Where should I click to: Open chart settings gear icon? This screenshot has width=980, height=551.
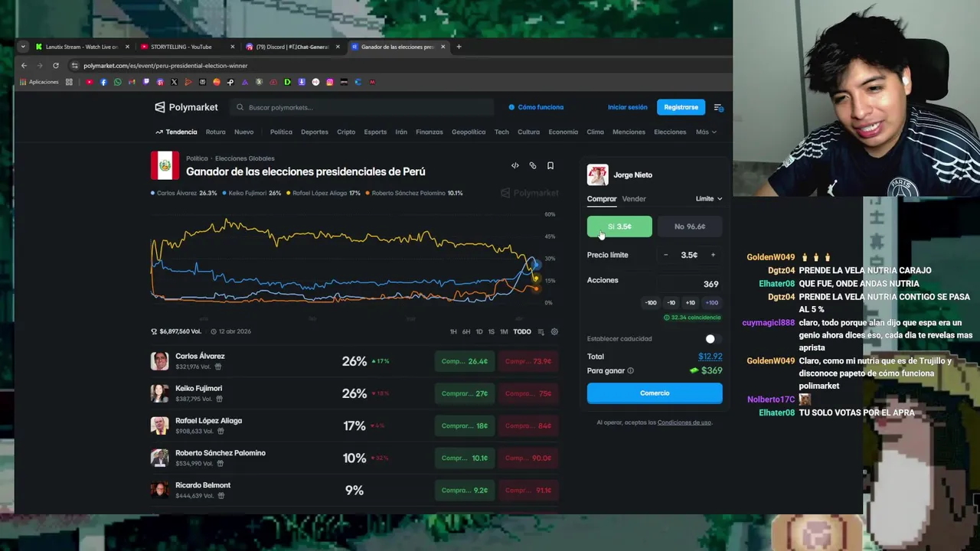554,331
